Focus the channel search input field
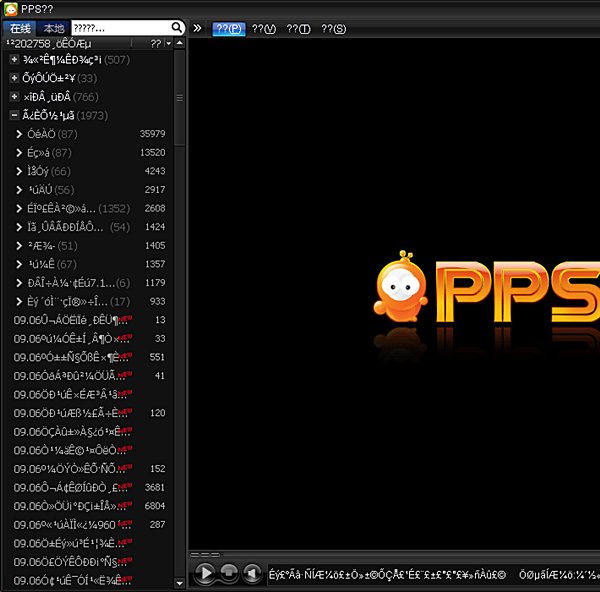 [121, 28]
